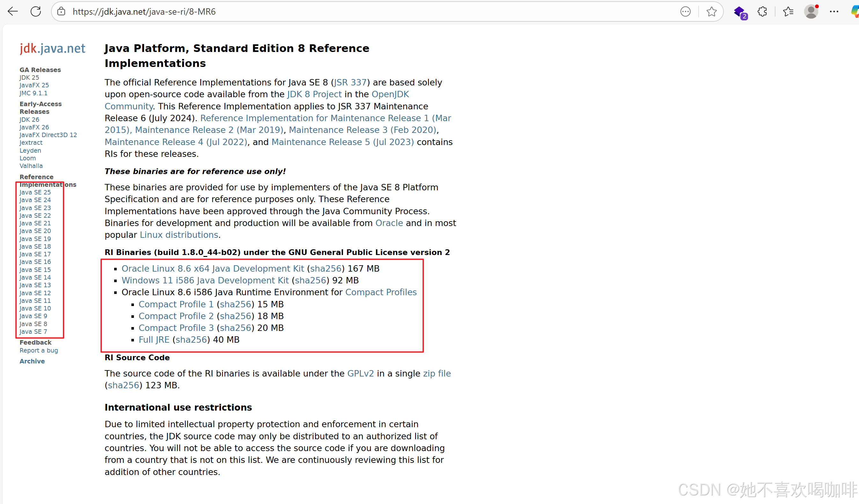Reload the page with refresh icon

click(x=36, y=11)
